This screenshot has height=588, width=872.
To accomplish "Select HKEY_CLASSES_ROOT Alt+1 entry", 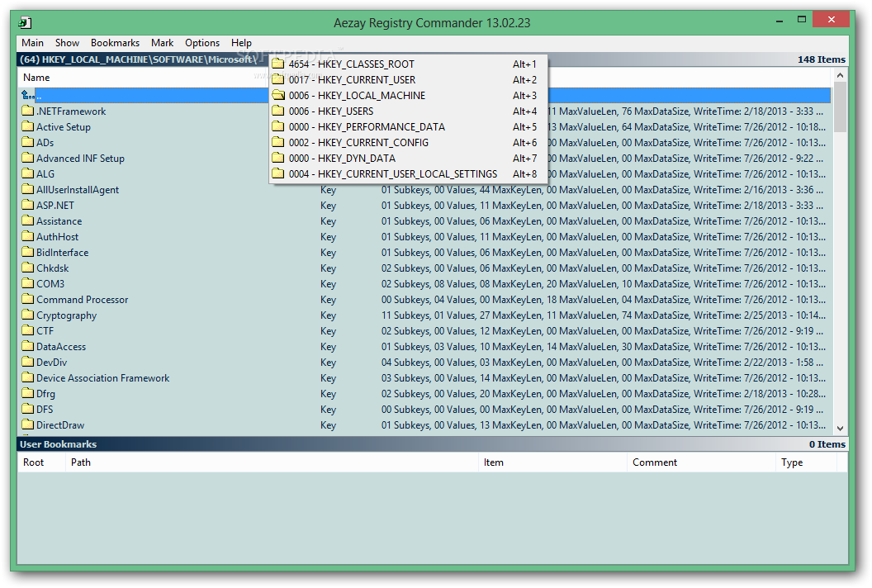I will (408, 64).
